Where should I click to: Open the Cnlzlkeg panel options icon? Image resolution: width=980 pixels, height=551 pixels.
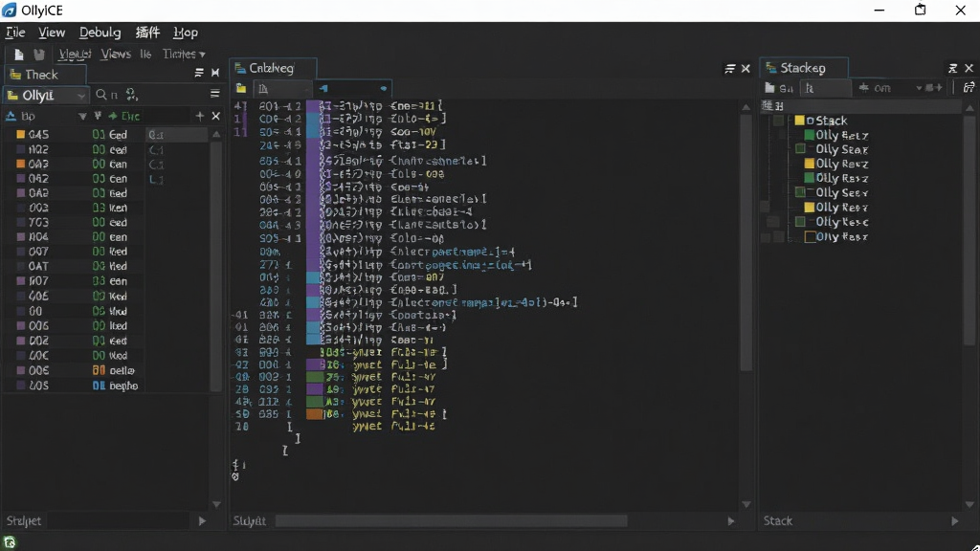[x=729, y=68]
